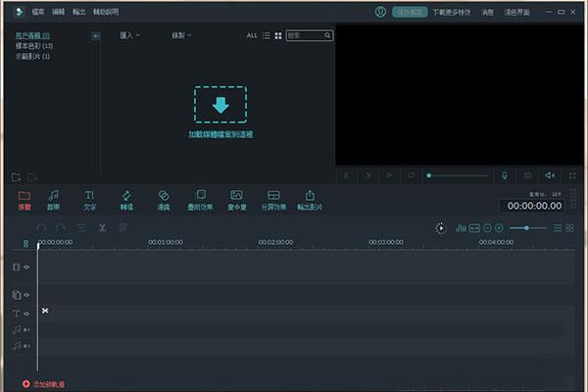Click the import media drop area

coord(220,105)
